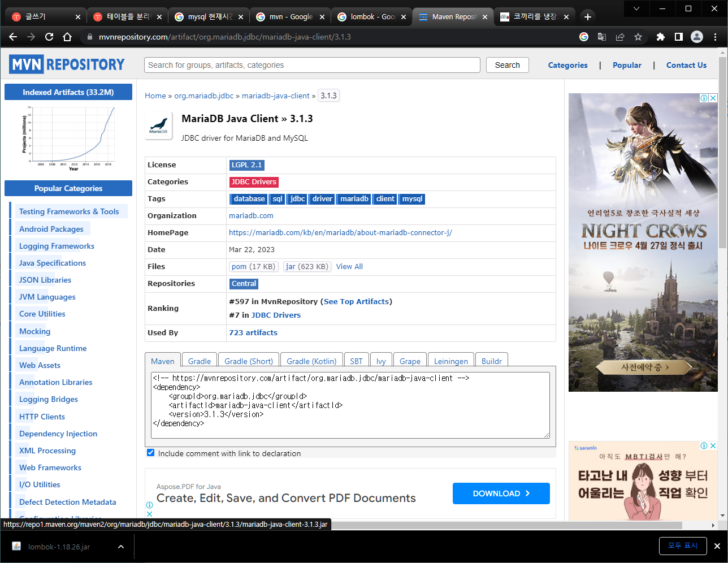Close the Maven Repository tab
Image resolution: width=728 pixels, height=563 pixels.
pyautogui.click(x=485, y=17)
